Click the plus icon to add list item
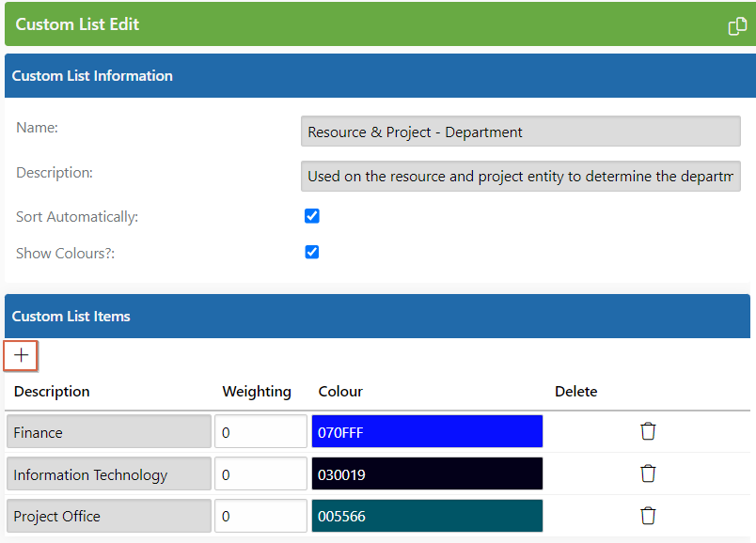 coord(21,355)
